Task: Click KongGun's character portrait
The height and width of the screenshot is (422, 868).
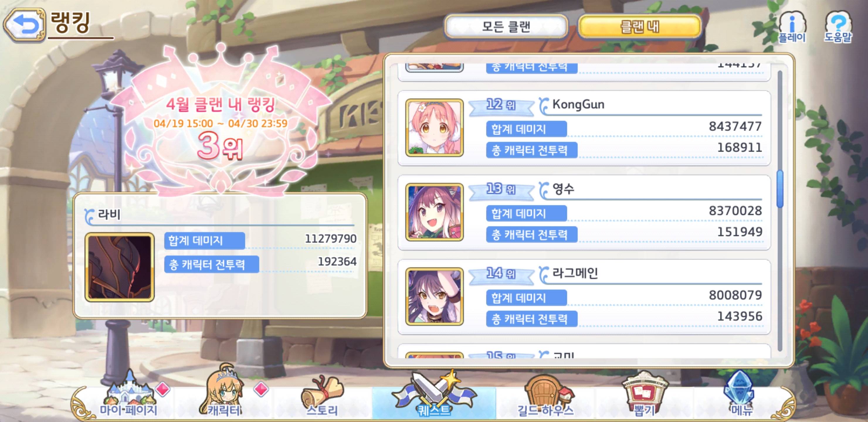Action: click(x=434, y=128)
